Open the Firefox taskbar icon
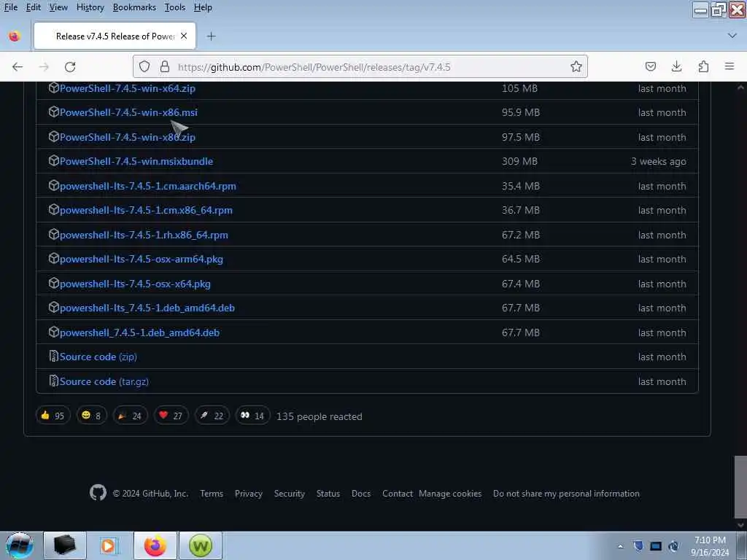747x560 pixels. point(155,545)
